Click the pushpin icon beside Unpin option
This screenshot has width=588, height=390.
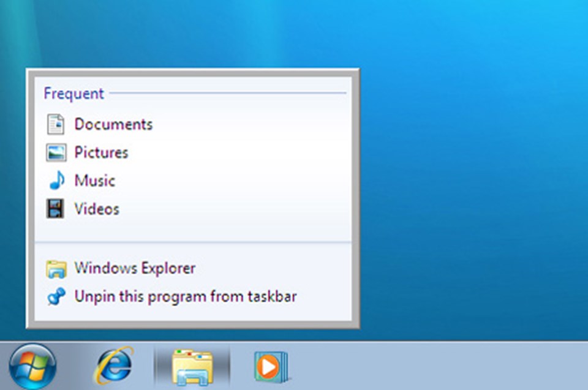[56, 296]
